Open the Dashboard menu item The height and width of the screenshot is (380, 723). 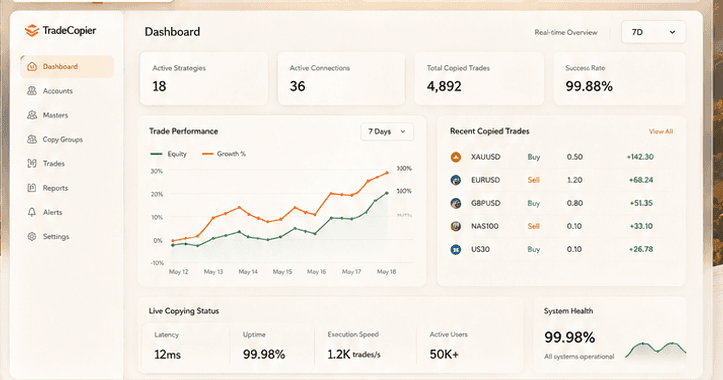tap(67, 66)
